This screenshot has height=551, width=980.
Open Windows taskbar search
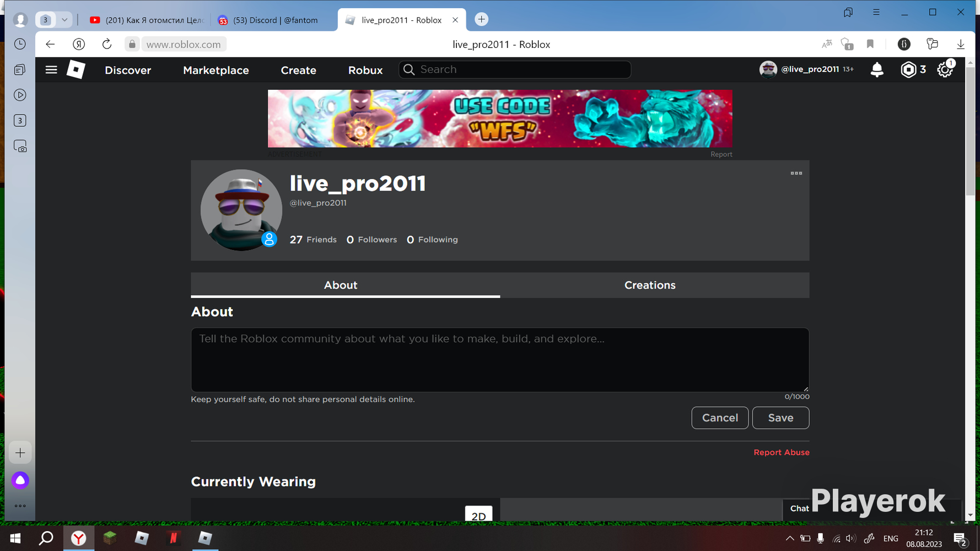[x=46, y=538]
